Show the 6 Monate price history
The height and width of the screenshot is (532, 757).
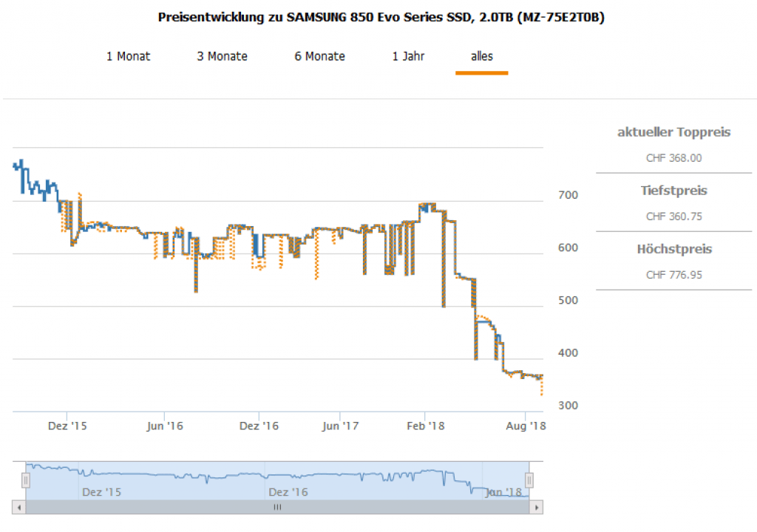[319, 56]
